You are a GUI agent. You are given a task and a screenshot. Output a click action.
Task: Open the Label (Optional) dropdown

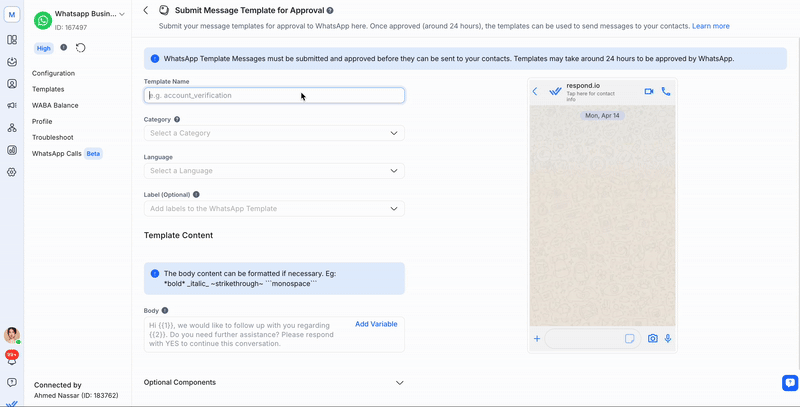pos(274,209)
